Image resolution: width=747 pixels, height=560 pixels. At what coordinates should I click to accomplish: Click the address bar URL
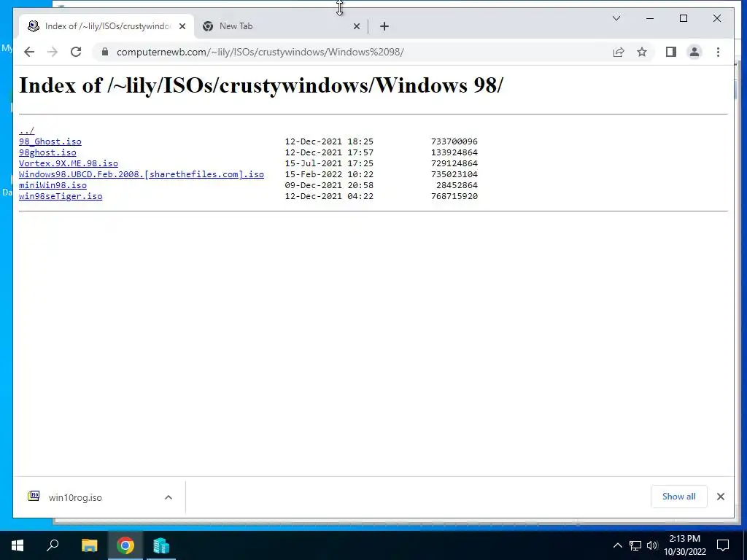[x=260, y=52]
